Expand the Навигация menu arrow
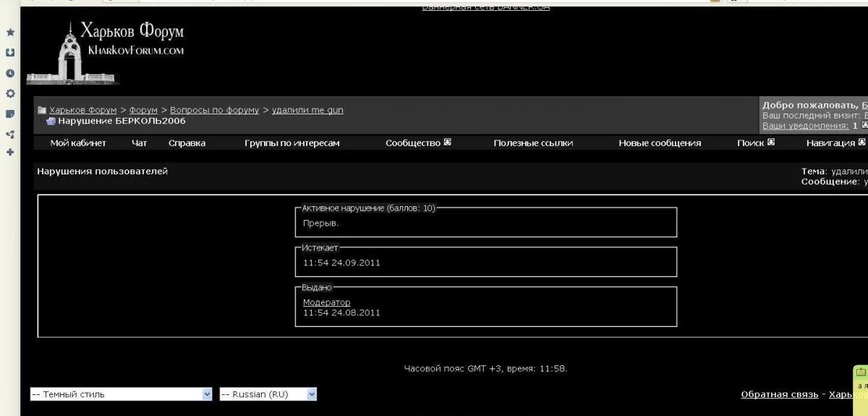The height and width of the screenshot is (416, 868). [861, 143]
